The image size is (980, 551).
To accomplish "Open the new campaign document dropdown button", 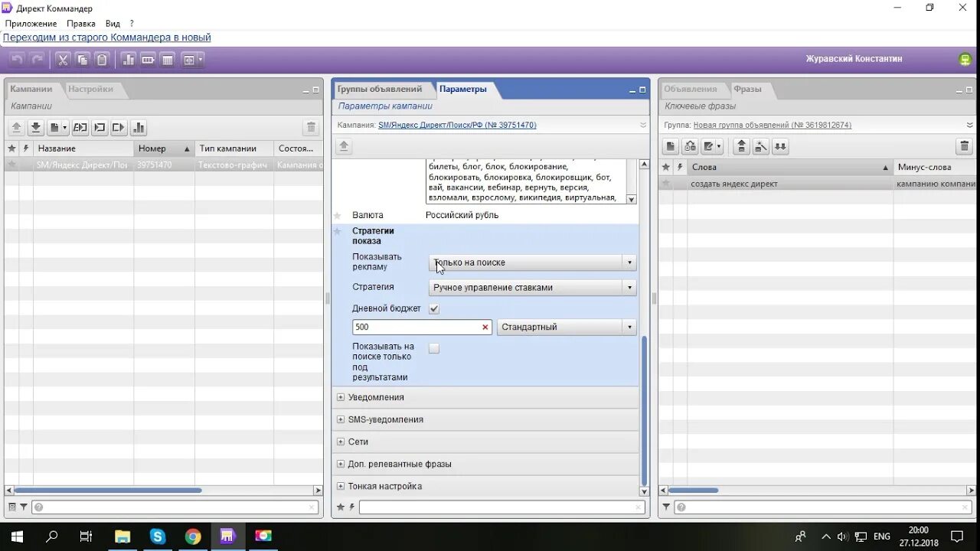I will click(58, 128).
